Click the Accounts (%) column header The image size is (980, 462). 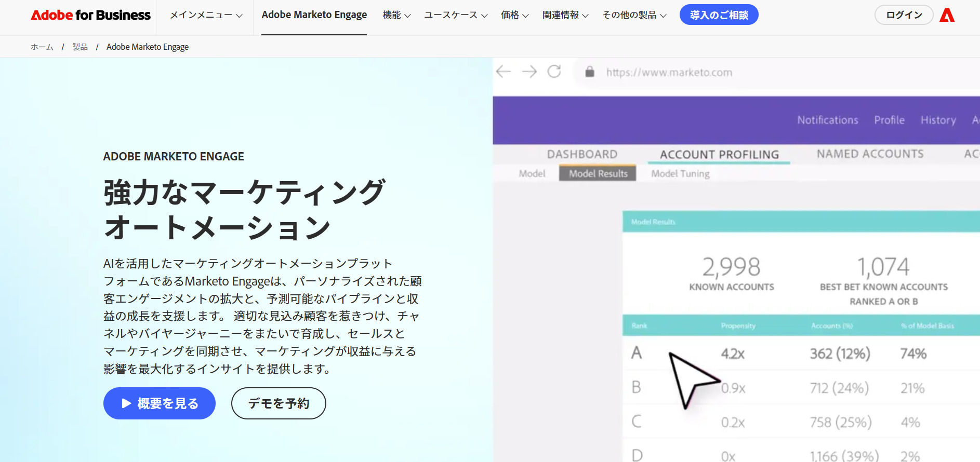[832, 325]
